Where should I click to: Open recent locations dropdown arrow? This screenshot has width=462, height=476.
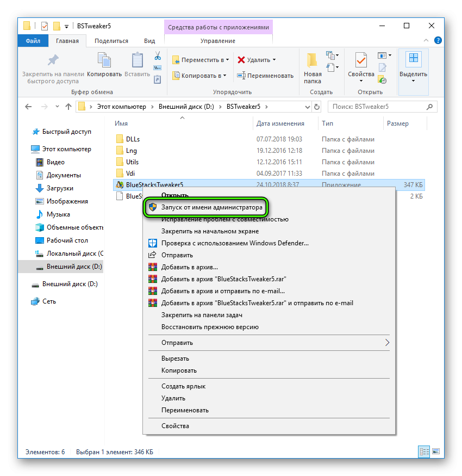57,107
